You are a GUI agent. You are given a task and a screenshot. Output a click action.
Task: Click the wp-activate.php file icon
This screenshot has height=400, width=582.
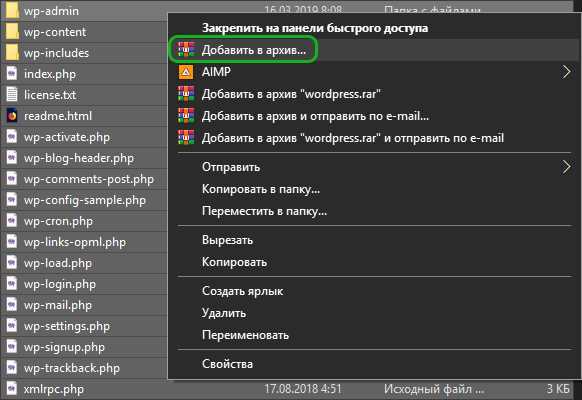point(12,137)
